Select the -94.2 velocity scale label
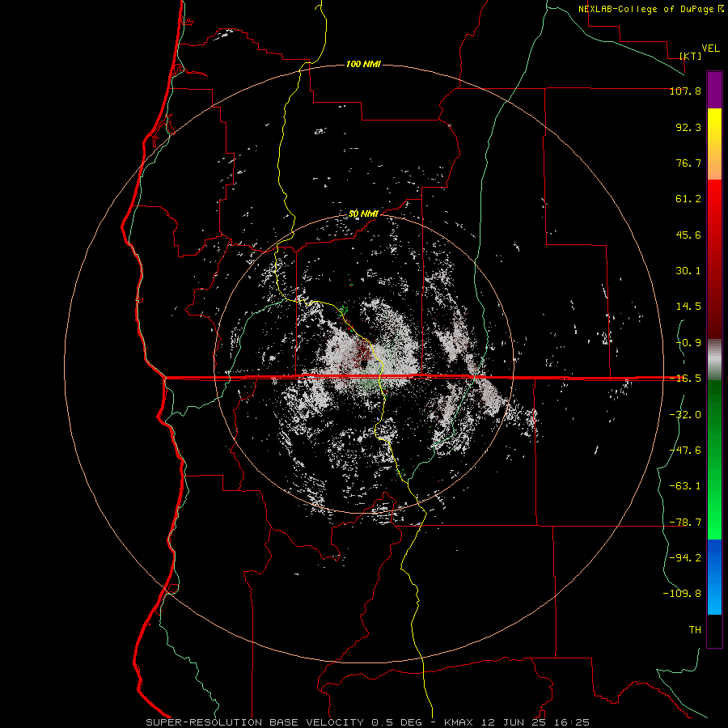Screen dimensions: 728x728 point(685,558)
